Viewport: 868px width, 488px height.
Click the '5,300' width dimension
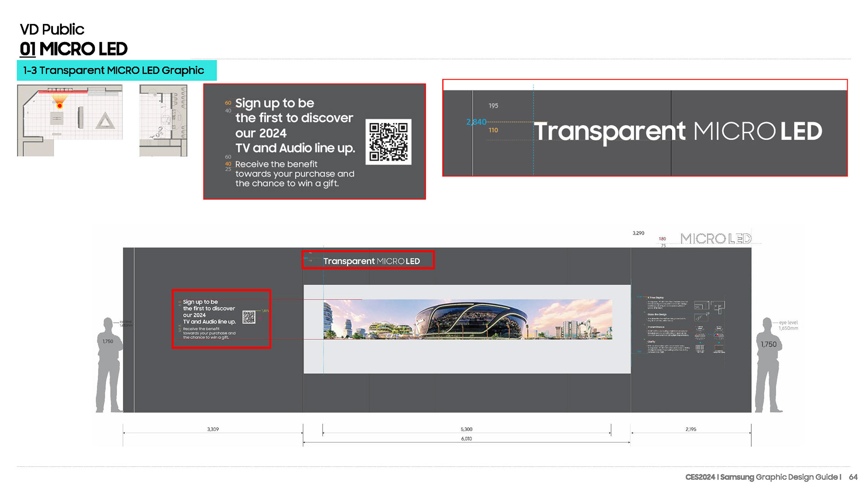(x=467, y=429)
